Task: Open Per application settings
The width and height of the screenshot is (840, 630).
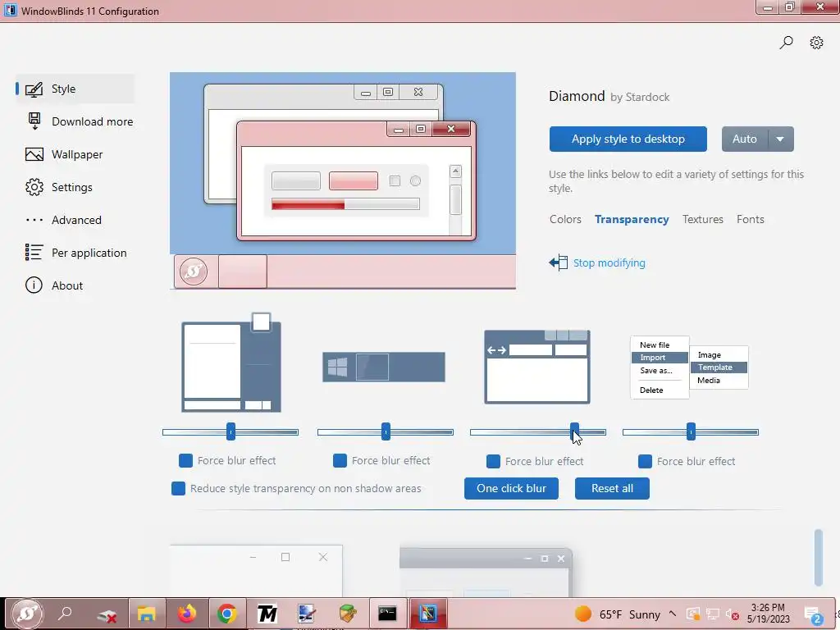Action: click(x=76, y=253)
